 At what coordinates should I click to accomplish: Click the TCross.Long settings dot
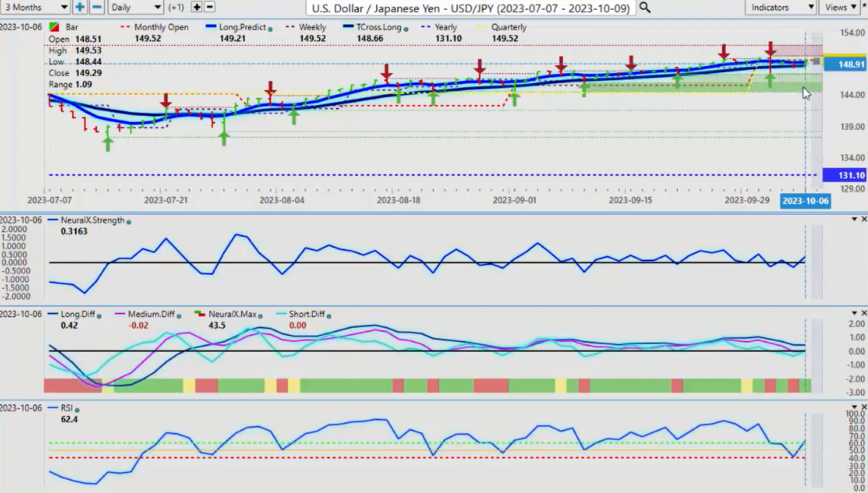click(x=406, y=28)
